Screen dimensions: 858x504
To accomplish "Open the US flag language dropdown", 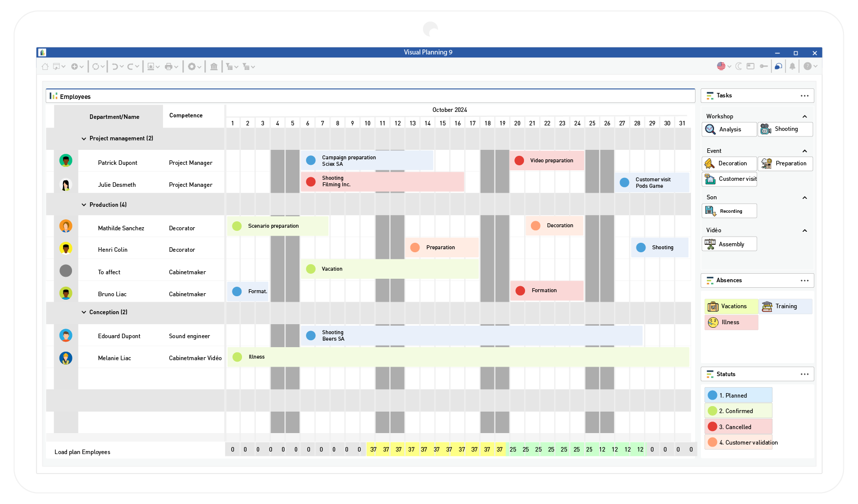I will [x=723, y=66].
